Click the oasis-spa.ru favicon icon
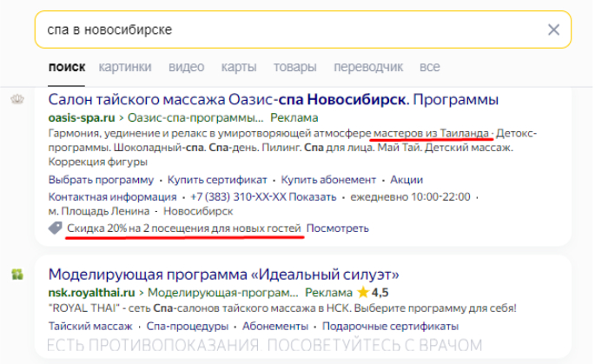Screen dimensions: 595x364 [17, 99]
